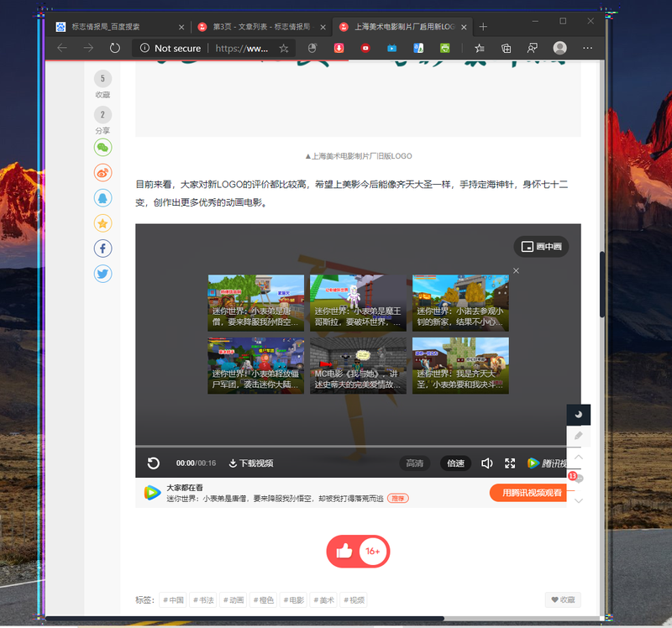Share the article to WeChat
Image resolution: width=672 pixels, height=628 pixels.
click(x=102, y=148)
